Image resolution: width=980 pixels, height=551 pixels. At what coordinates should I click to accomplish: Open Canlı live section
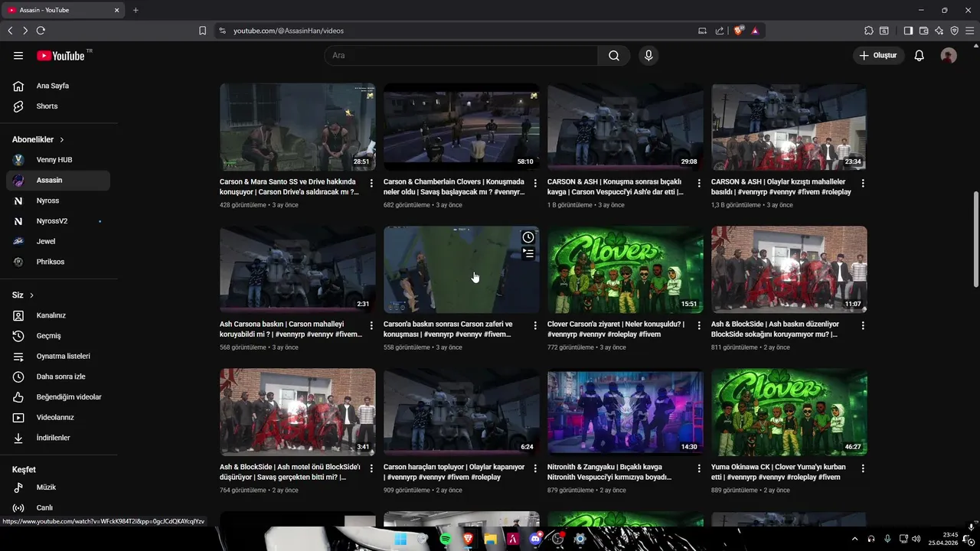pyautogui.click(x=58, y=508)
